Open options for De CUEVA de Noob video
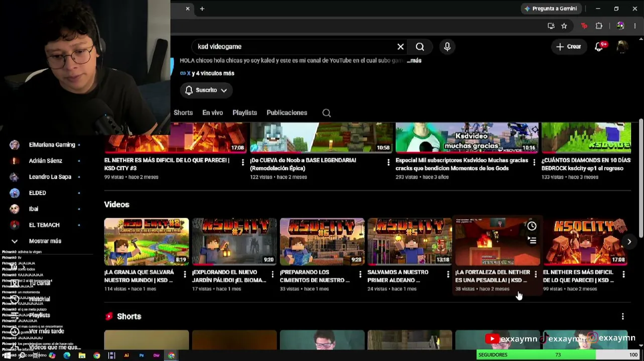 (389, 162)
